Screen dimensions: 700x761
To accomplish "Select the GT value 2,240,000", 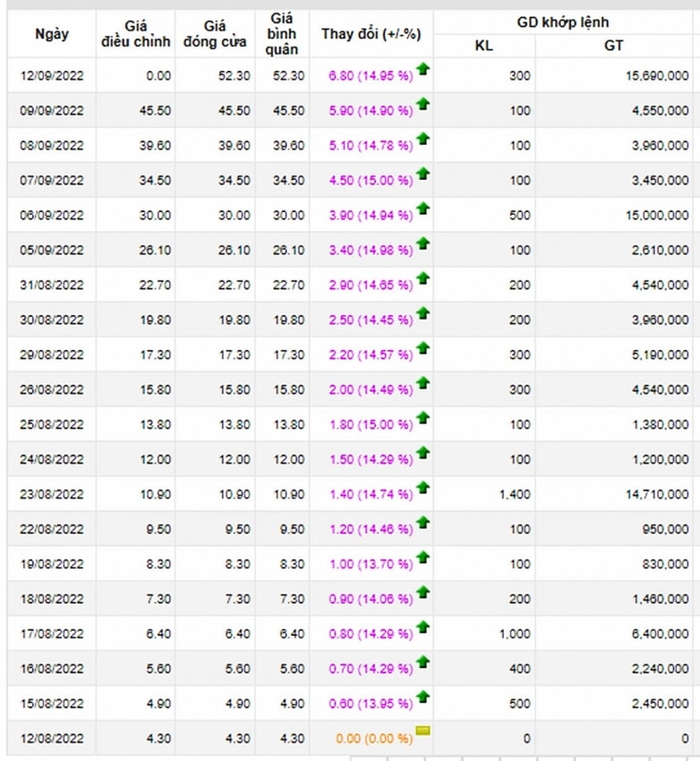I will click(x=660, y=669).
